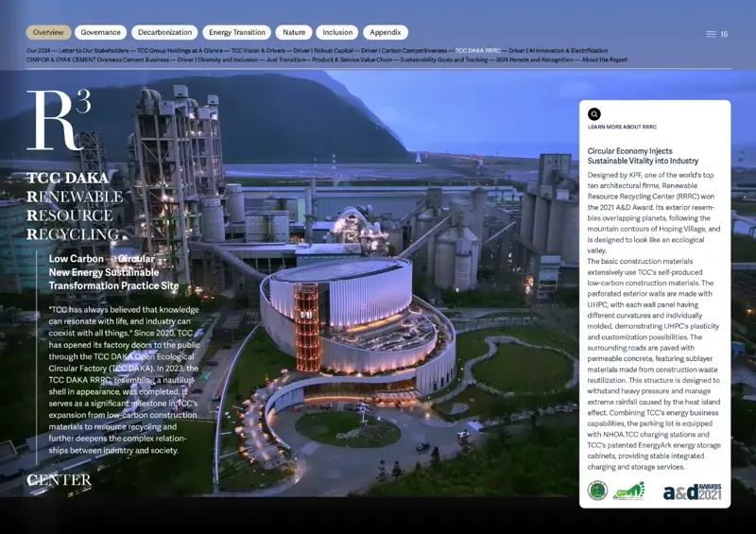The height and width of the screenshot is (534, 756).
Task: Click the green building award logo
Action: [628, 491]
